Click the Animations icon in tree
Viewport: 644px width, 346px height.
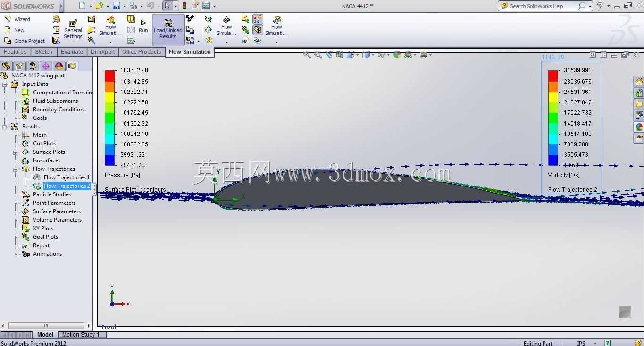click(x=25, y=254)
